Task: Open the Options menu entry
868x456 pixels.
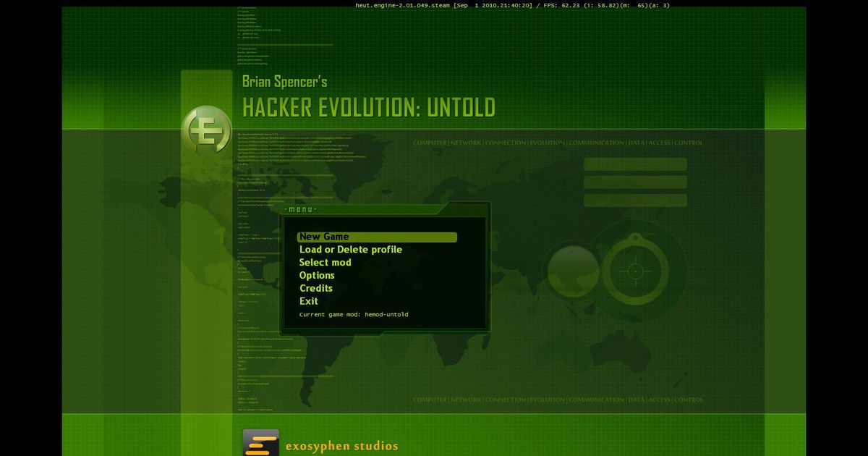Action: click(317, 276)
